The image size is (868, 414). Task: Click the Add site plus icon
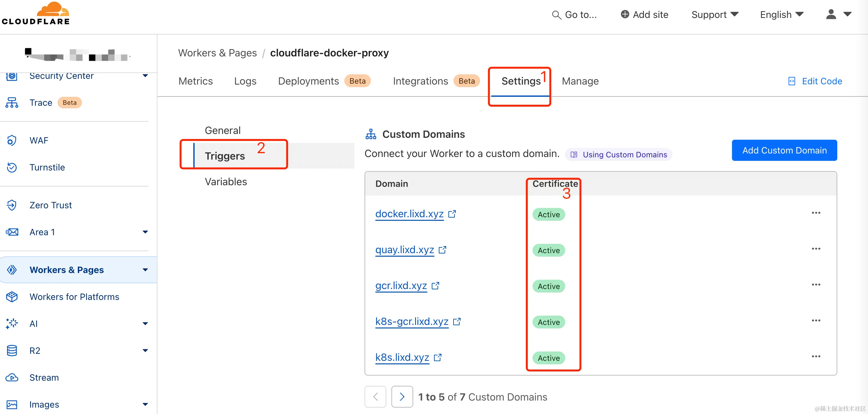point(625,14)
